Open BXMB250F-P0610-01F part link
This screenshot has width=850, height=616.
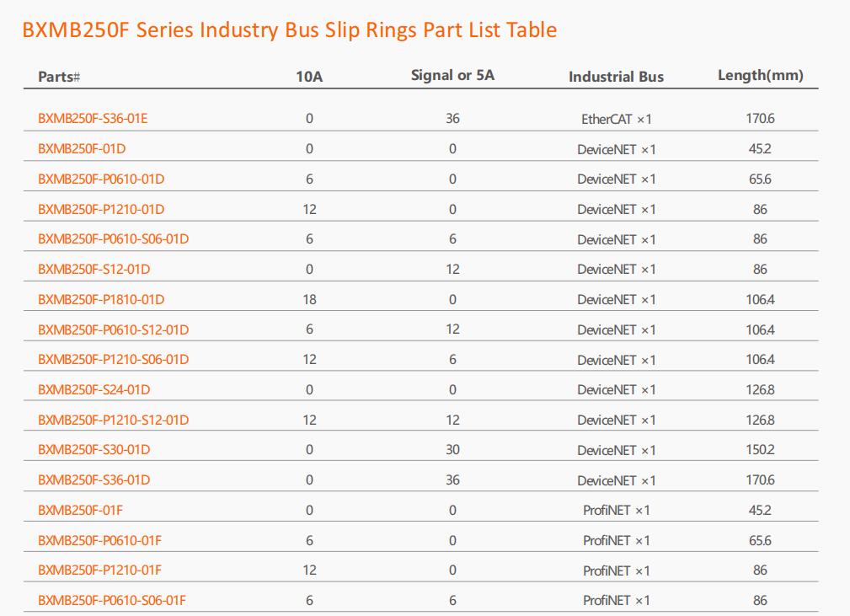[x=99, y=541]
